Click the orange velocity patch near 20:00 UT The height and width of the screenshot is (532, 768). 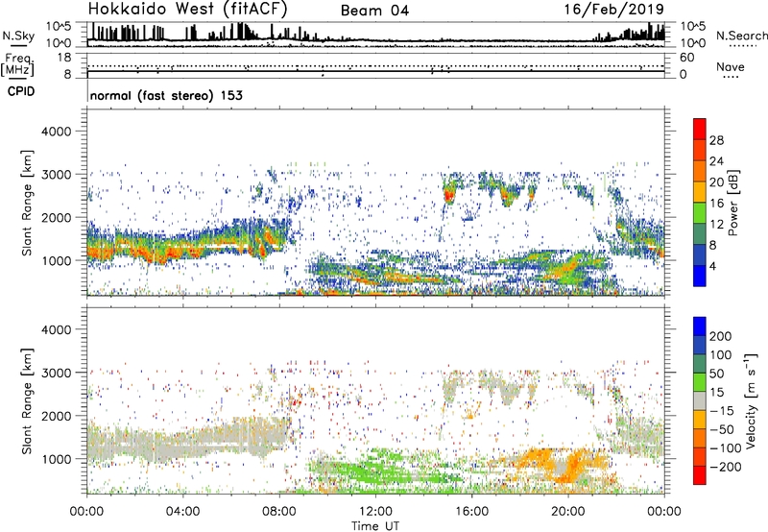pyautogui.click(x=572, y=465)
